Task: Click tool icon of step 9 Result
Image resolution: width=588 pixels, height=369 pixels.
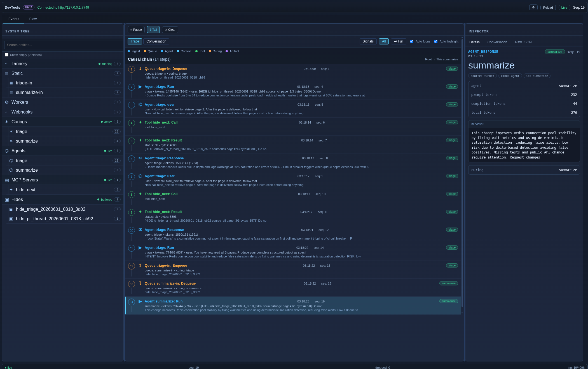Action: pyautogui.click(x=140, y=212)
